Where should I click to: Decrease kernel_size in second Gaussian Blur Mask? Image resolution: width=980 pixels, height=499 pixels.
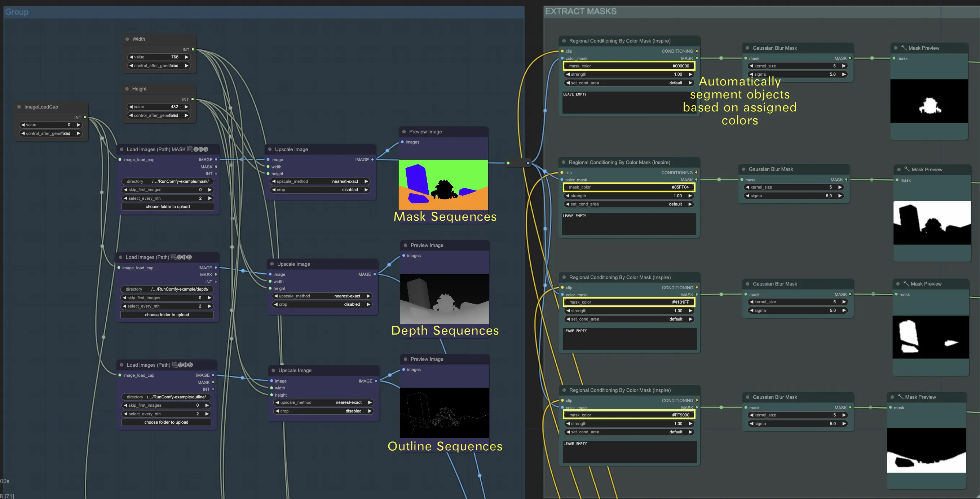(747, 187)
